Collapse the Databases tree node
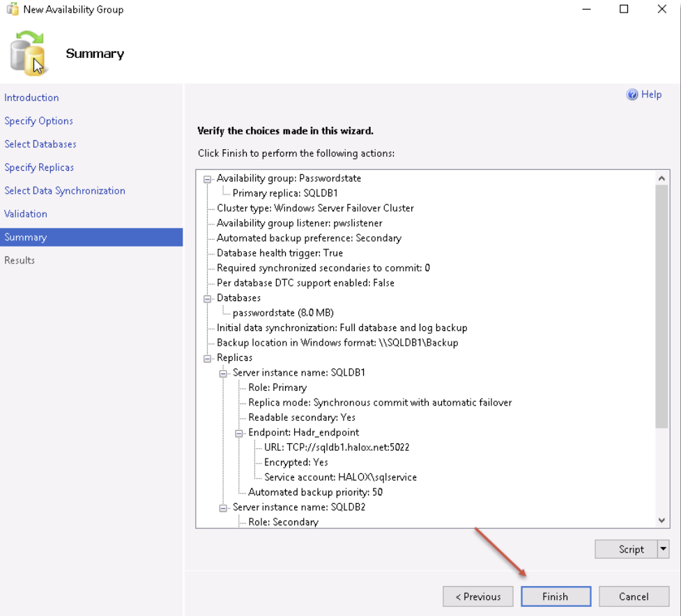Image resolution: width=681 pixels, height=616 pixels. click(x=208, y=299)
